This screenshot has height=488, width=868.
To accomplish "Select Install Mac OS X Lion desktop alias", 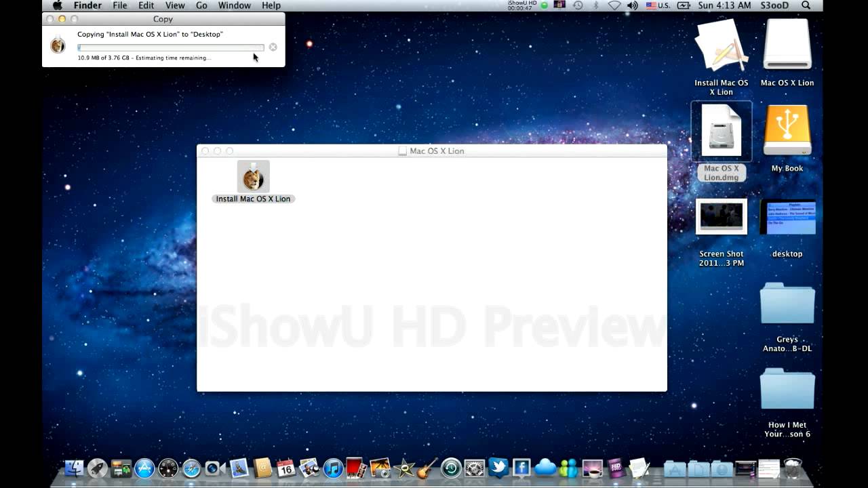I will [x=722, y=57].
